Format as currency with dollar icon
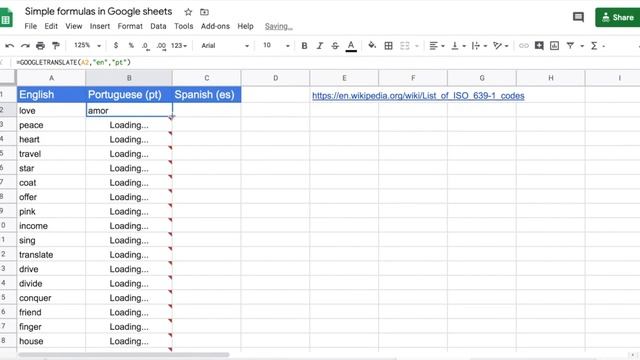Image resolution: width=640 pixels, height=360 pixels. pyautogui.click(x=116, y=45)
